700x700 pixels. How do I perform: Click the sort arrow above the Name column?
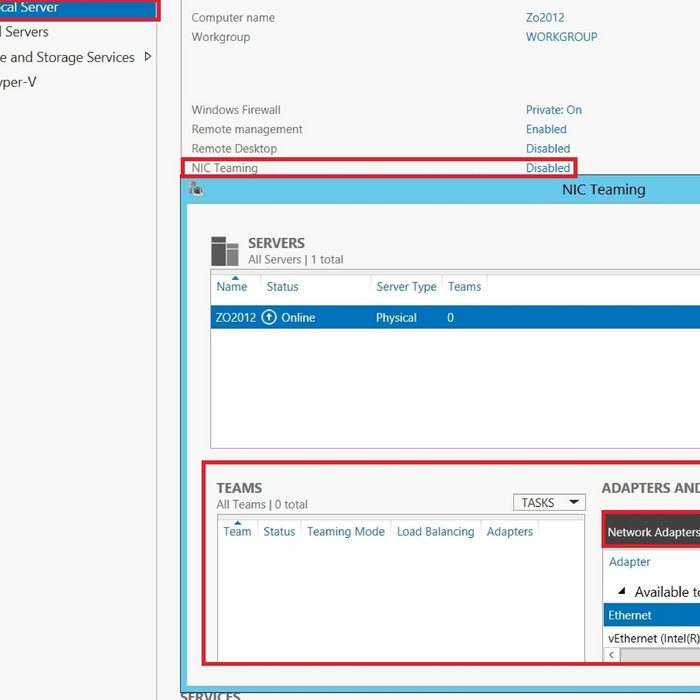click(234, 277)
